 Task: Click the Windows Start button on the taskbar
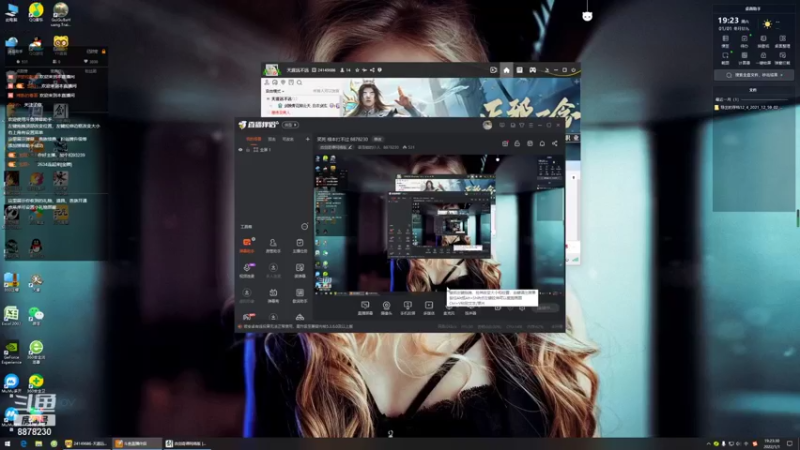(7, 444)
